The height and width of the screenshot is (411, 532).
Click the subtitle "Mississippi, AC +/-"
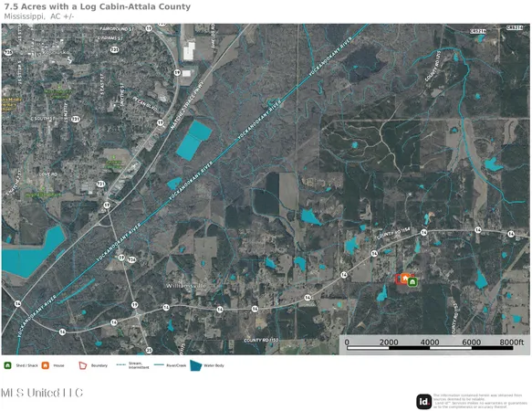(x=39, y=16)
